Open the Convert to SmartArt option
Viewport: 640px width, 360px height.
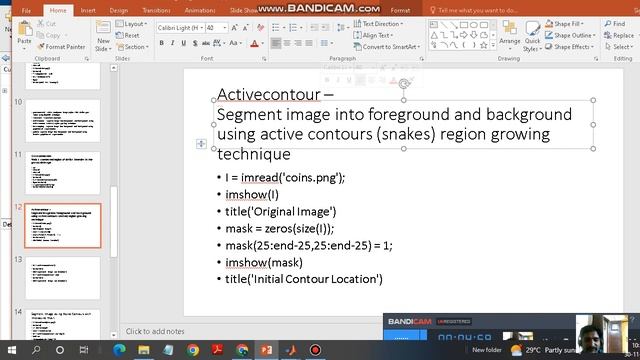[x=387, y=47]
